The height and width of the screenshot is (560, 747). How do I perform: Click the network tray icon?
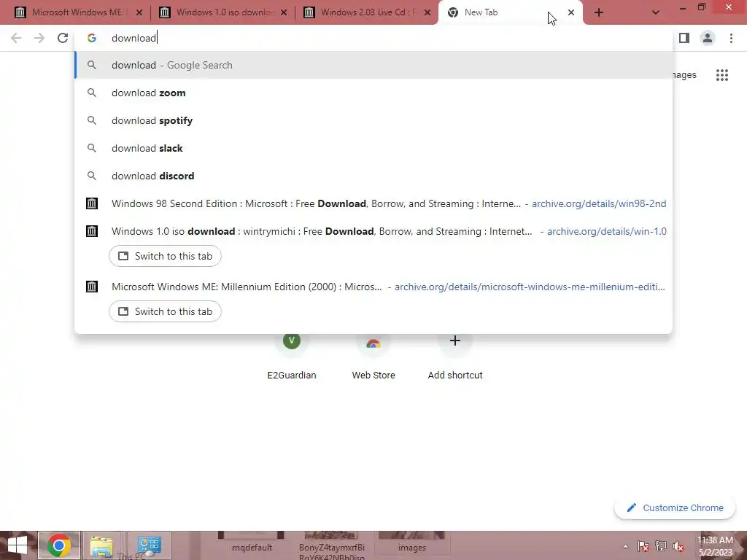tap(660, 546)
